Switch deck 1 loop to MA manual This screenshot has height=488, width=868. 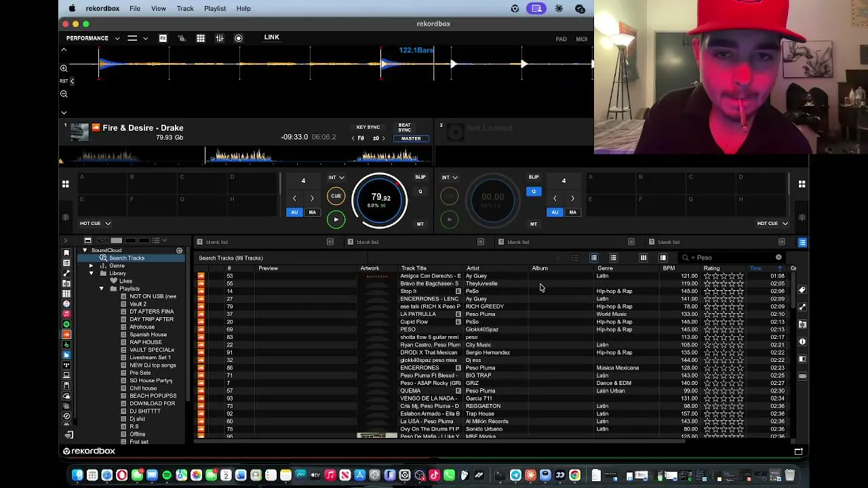pyautogui.click(x=312, y=212)
